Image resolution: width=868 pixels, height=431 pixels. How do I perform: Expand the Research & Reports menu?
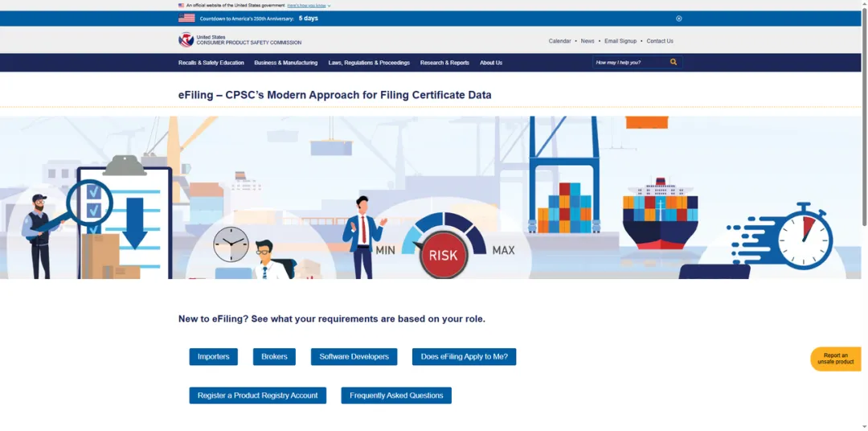pos(444,63)
